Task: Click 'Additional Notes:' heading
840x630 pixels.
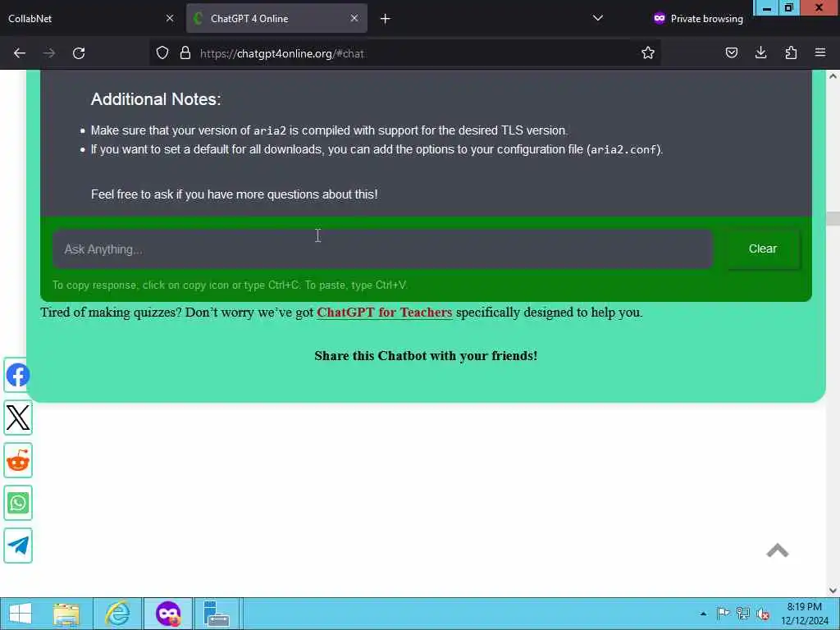Action: click(x=156, y=99)
